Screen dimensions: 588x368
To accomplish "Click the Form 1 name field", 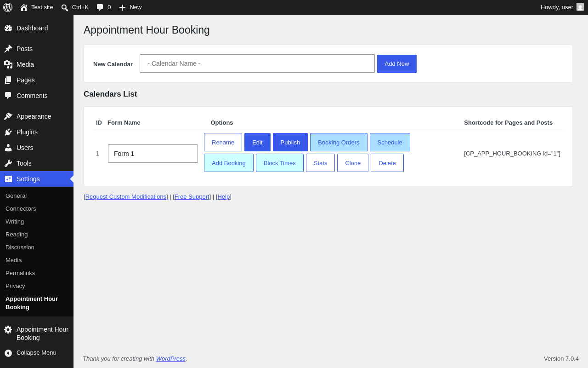I will pos(153,154).
